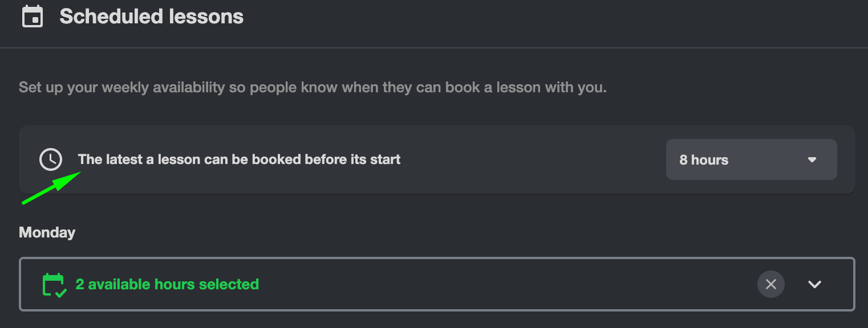The image size is (868, 328).
Task: Click the weekly availability description text
Action: 312,88
